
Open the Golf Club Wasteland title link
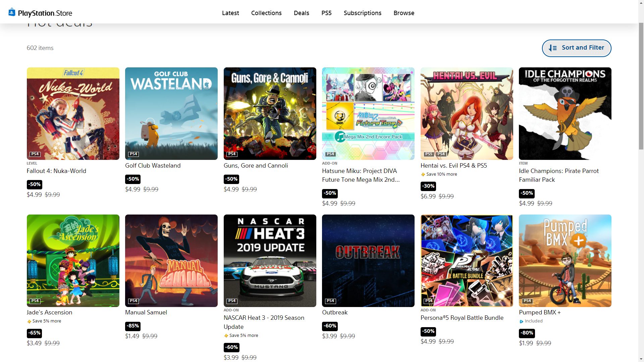pos(153,166)
